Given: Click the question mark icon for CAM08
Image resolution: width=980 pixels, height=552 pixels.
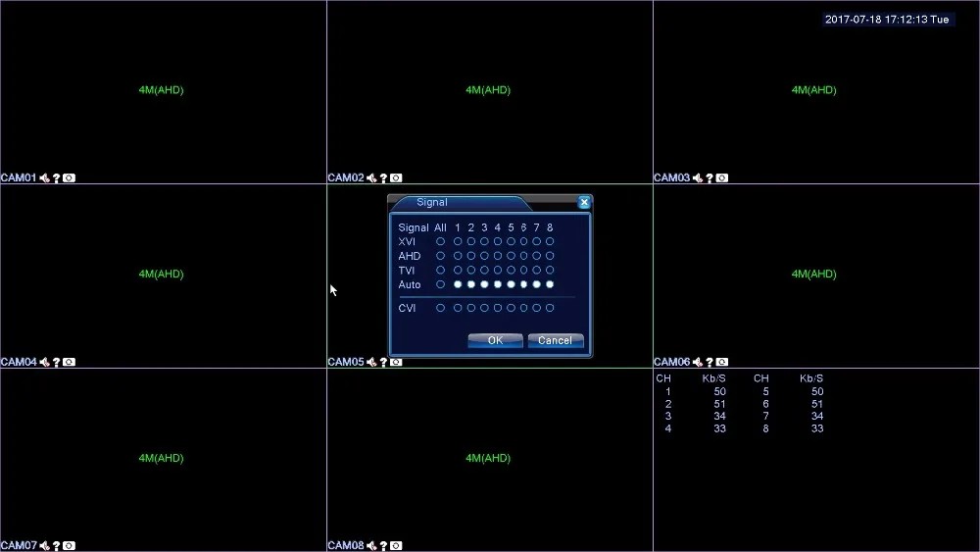Looking at the screenshot, I should point(383,546).
